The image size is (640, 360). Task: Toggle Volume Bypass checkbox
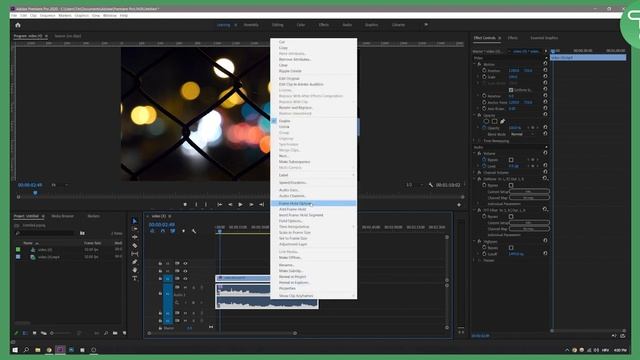(x=511, y=160)
